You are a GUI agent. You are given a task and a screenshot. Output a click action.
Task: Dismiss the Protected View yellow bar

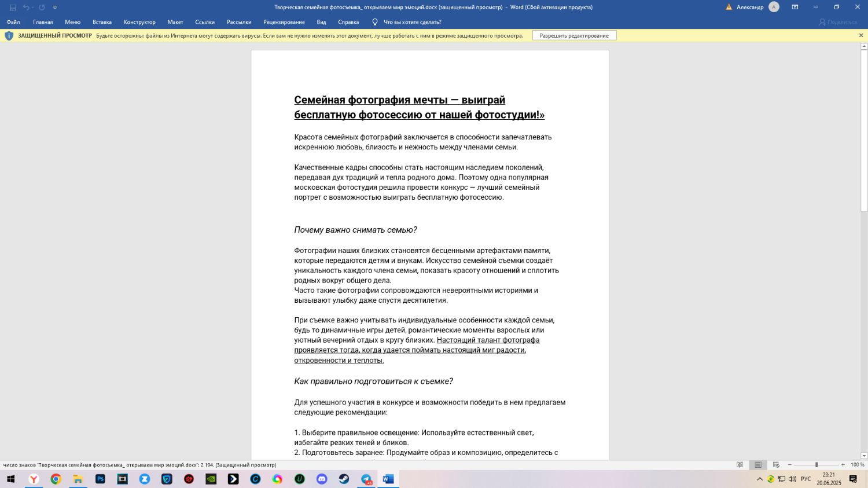[x=861, y=35]
